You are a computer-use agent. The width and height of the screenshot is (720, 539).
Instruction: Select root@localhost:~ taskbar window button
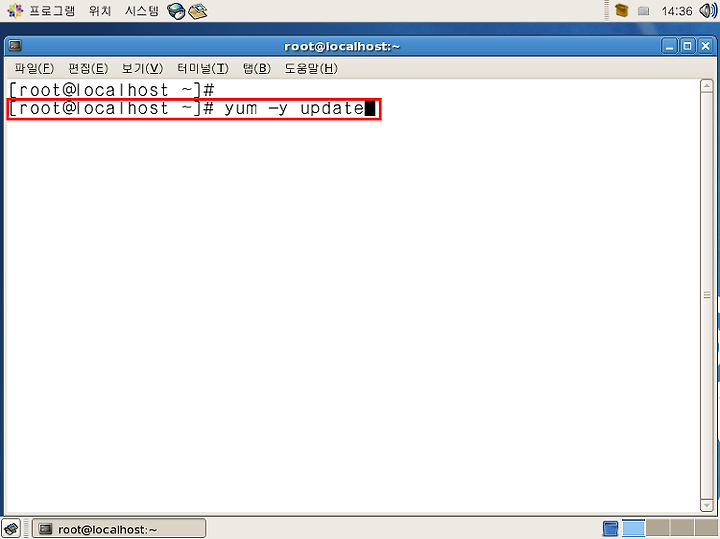[x=119, y=529]
